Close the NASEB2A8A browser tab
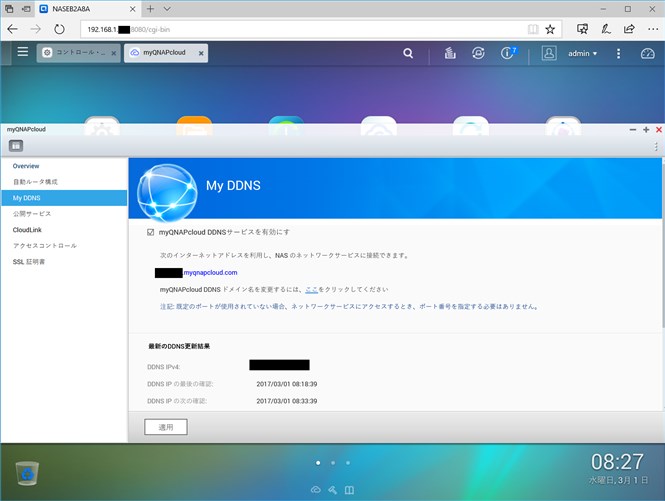The image size is (665, 501). [x=133, y=9]
